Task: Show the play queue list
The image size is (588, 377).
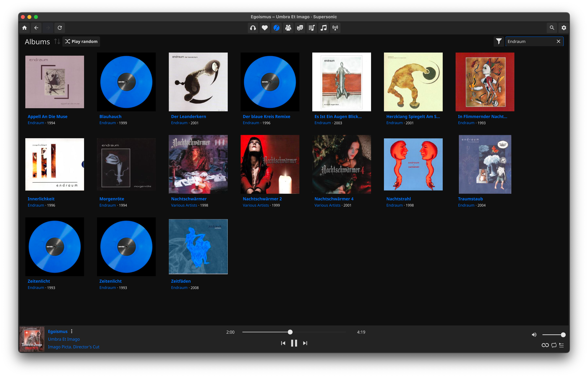Action: [562, 345]
